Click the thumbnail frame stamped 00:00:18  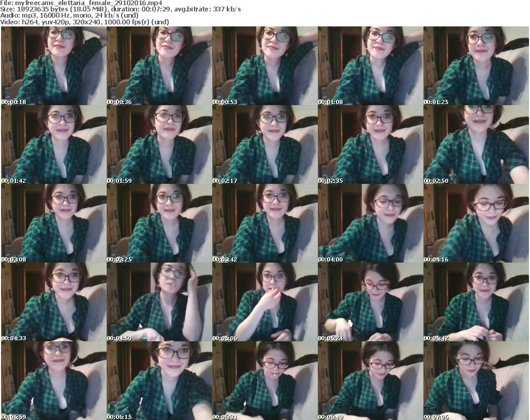coord(54,66)
